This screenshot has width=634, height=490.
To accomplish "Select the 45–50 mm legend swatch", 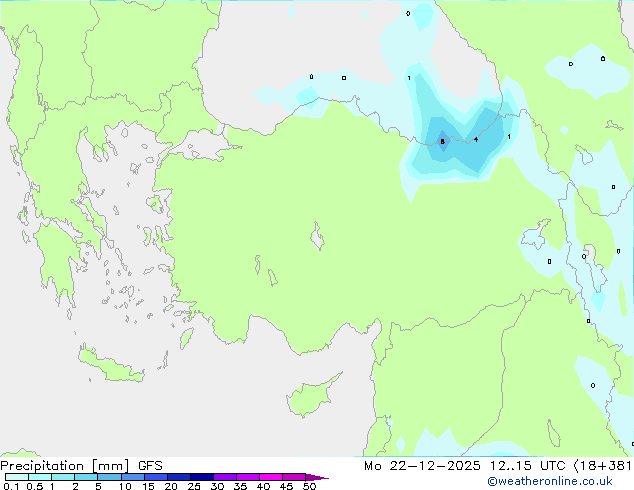I will (x=294, y=477).
